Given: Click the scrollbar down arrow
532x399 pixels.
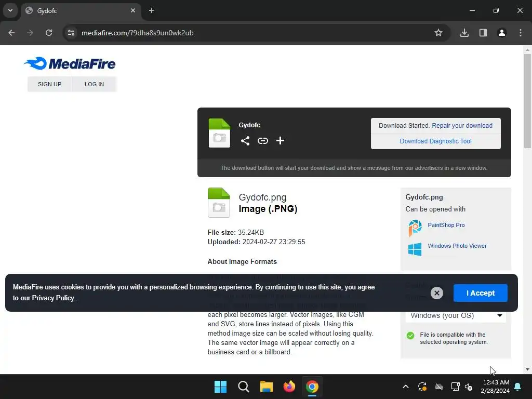Looking at the screenshot, I should click(527, 369).
